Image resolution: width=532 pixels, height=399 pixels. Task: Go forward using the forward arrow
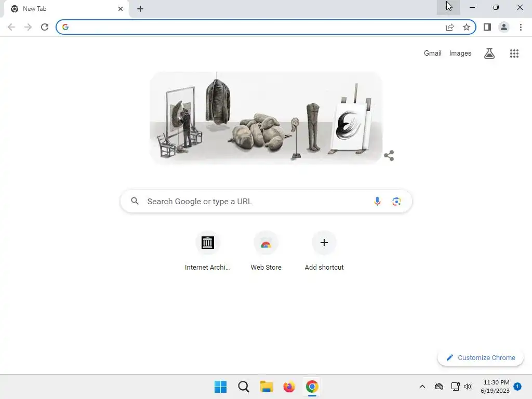tap(28, 27)
